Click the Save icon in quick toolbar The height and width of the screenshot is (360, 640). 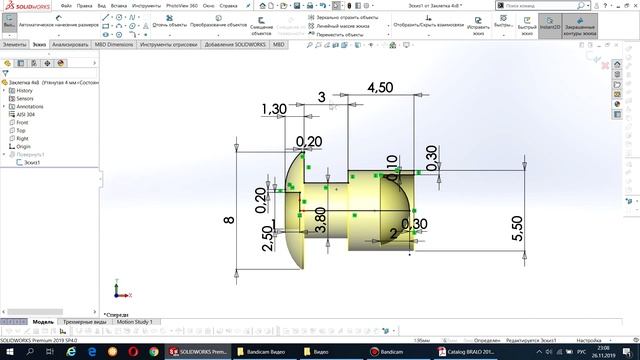pyautogui.click(x=297, y=6)
